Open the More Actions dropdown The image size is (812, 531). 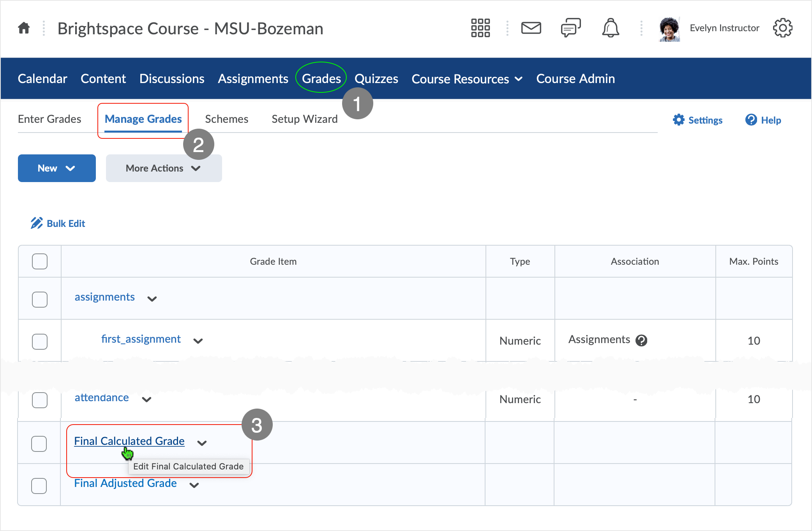[164, 168]
